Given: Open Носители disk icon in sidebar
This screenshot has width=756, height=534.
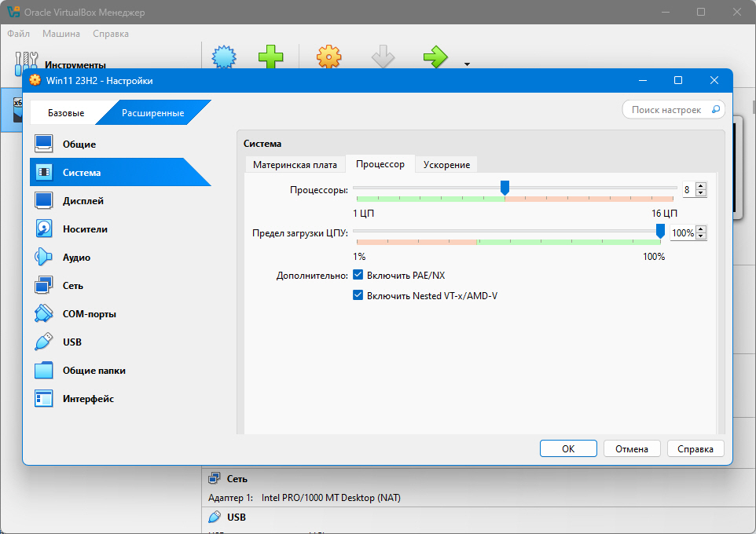Looking at the screenshot, I should coord(44,229).
